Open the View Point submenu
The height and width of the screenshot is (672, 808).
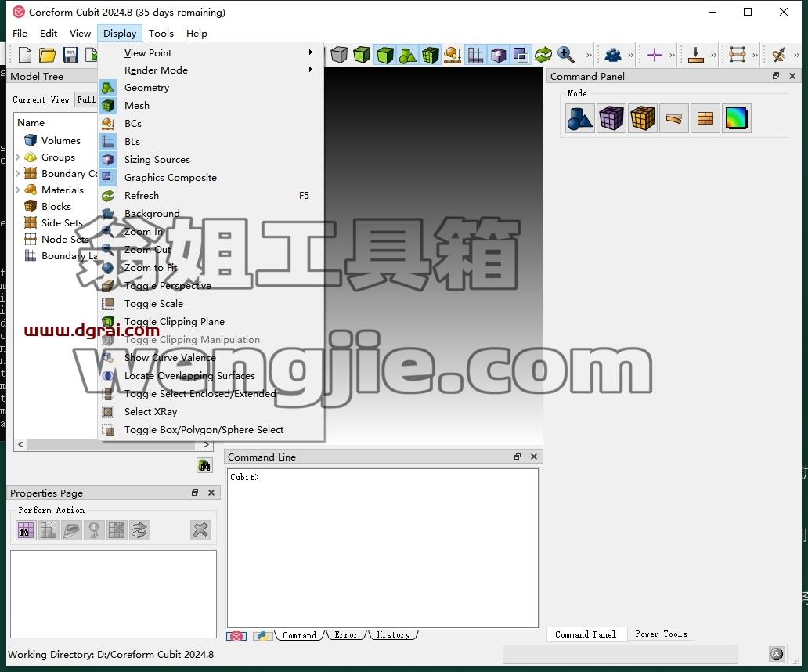coord(211,52)
